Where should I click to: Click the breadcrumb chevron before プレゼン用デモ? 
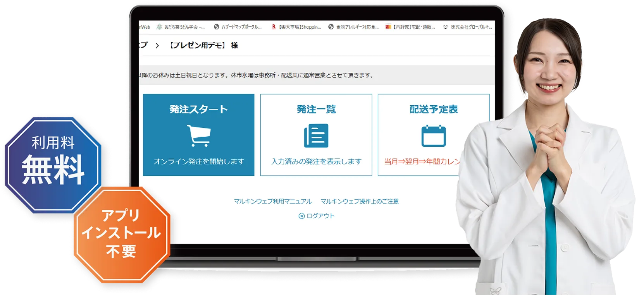pos(157,46)
